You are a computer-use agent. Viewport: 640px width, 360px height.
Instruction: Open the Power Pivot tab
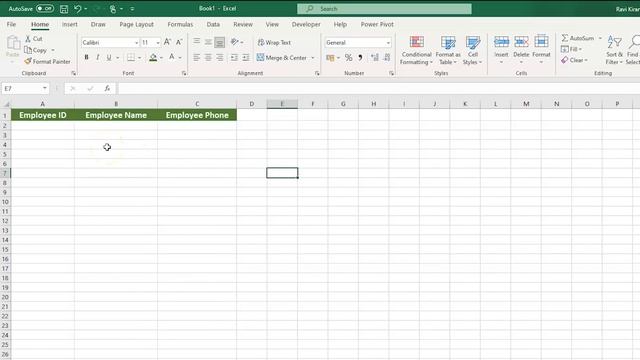point(377,24)
